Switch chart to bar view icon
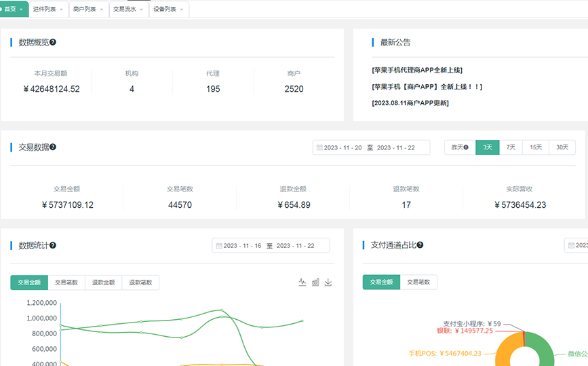 click(315, 282)
